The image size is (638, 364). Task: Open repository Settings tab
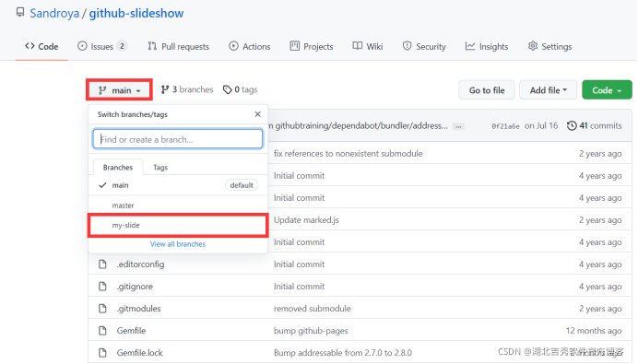tap(549, 46)
